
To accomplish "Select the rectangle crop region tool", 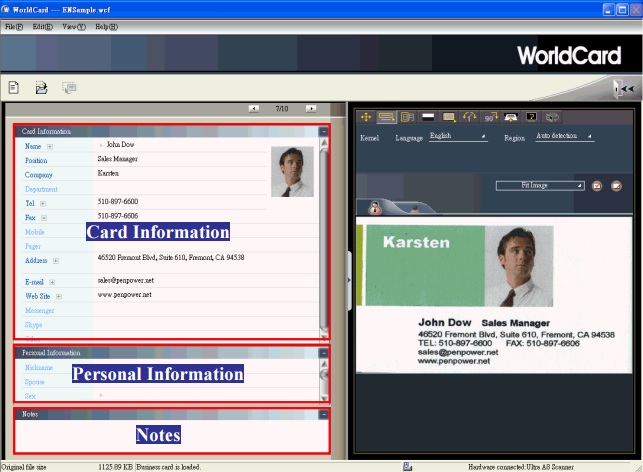I will tap(449, 117).
